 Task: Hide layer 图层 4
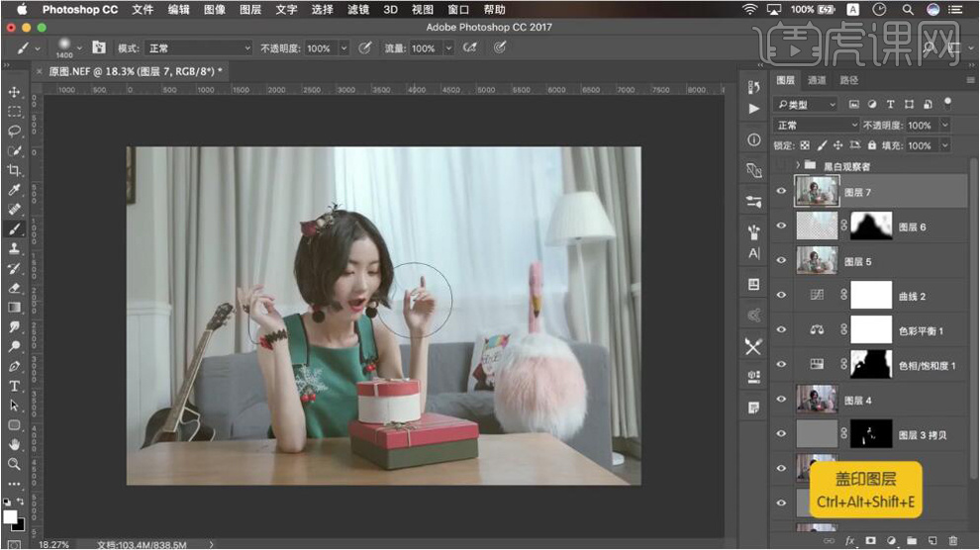pyautogui.click(x=781, y=399)
